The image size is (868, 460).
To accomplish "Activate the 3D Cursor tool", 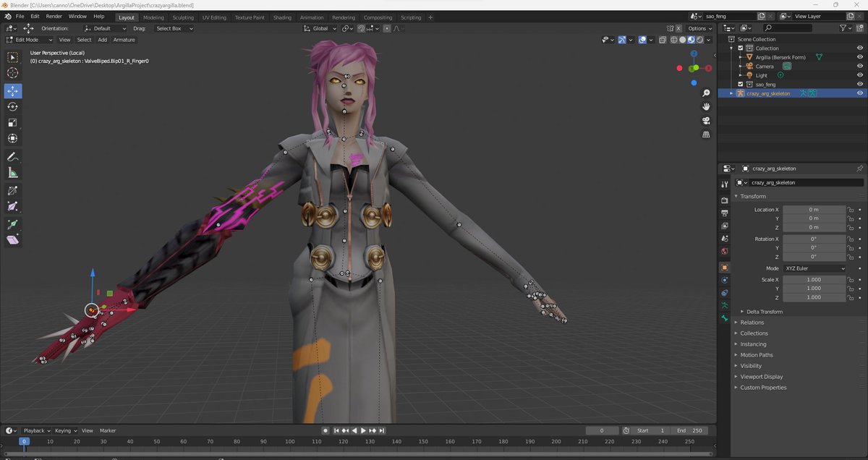I will pos(13,73).
